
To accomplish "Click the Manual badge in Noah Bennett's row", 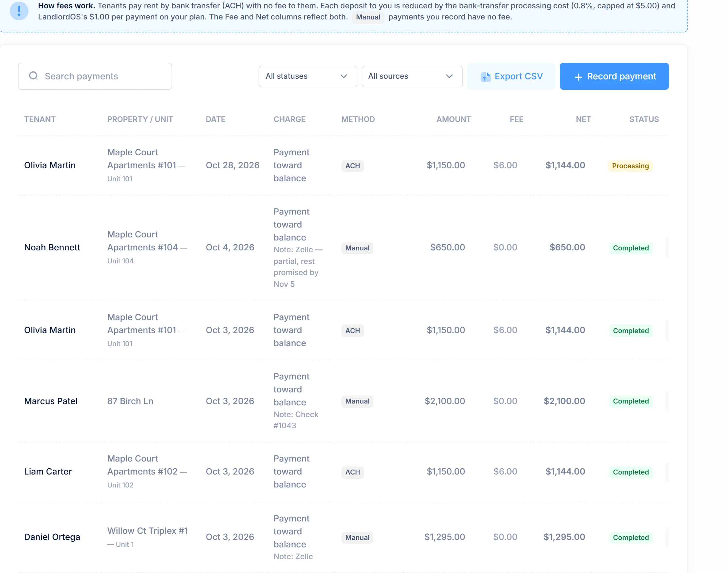I will pyautogui.click(x=357, y=248).
